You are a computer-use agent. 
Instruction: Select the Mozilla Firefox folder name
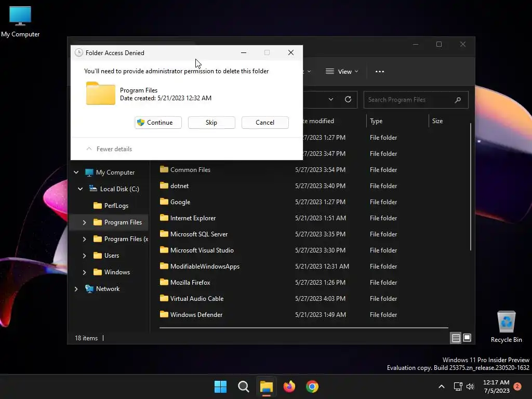[190, 282]
